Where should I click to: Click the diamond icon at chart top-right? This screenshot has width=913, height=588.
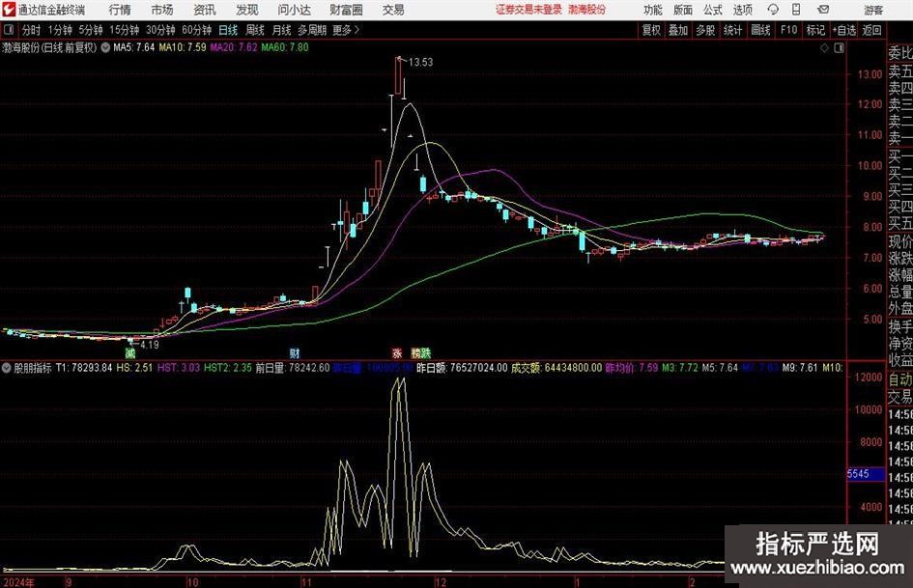824,48
